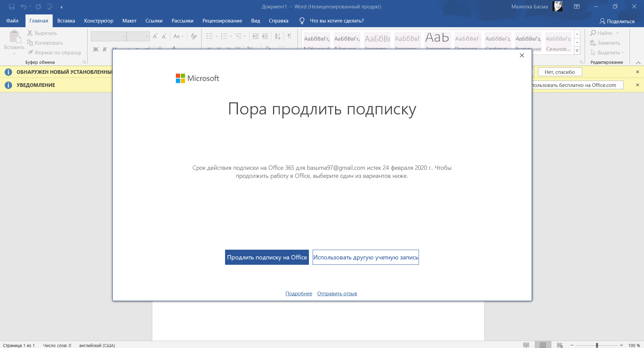Click Find (Найти) magnifier button
Image resolution: width=644 pixels, height=348 pixels.
pyautogui.click(x=601, y=33)
